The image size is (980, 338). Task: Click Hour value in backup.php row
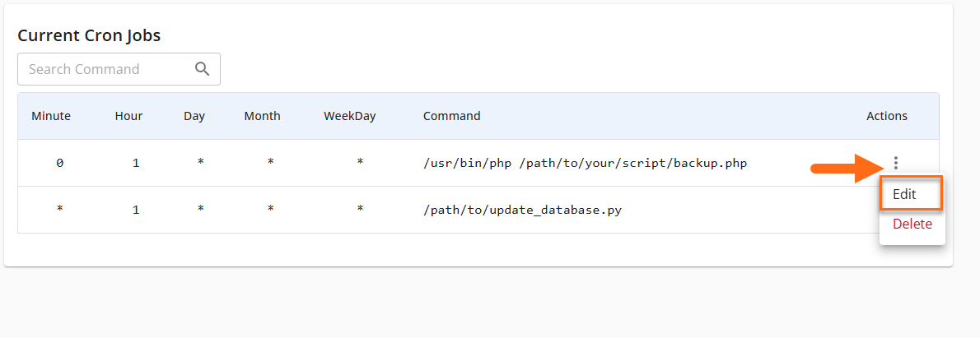pyautogui.click(x=136, y=163)
